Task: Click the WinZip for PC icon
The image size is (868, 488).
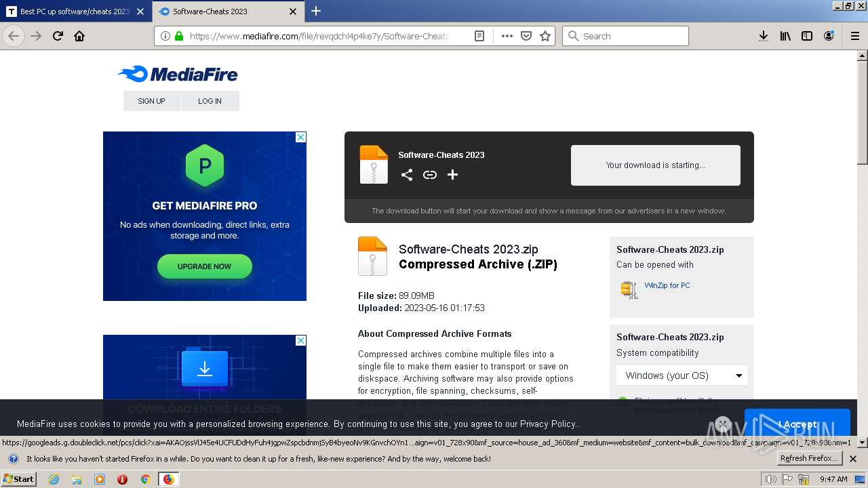Action: (629, 289)
